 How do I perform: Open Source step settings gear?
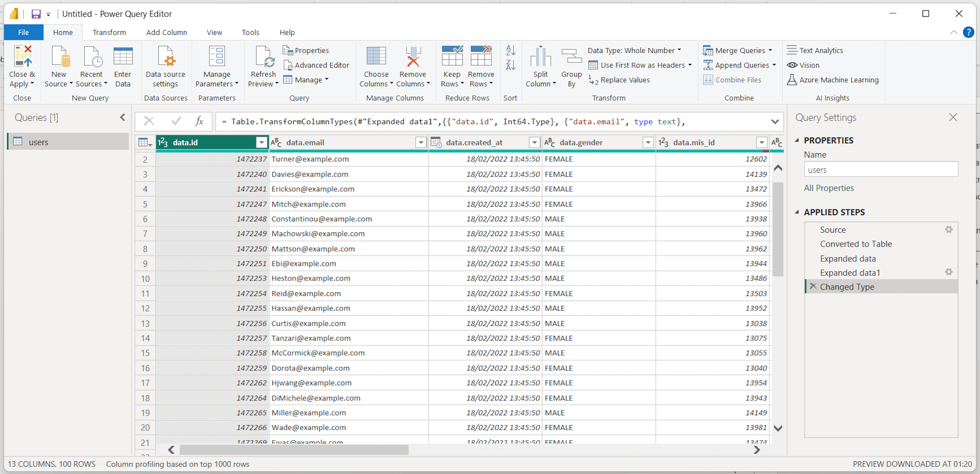point(949,229)
